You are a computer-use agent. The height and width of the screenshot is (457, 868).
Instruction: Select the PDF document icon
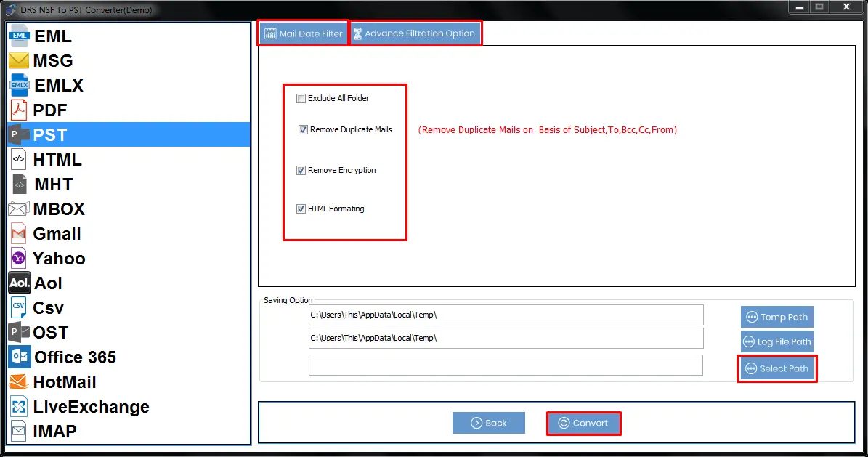tap(19, 110)
